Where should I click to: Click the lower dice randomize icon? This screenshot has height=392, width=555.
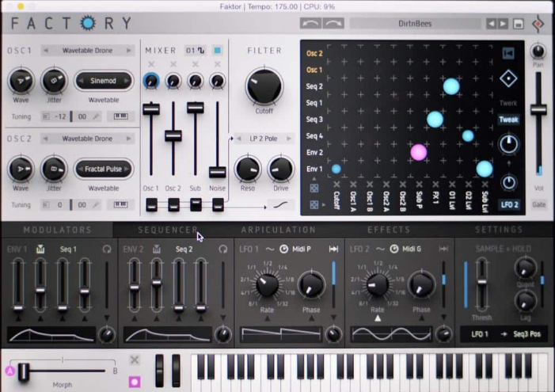coord(314,204)
